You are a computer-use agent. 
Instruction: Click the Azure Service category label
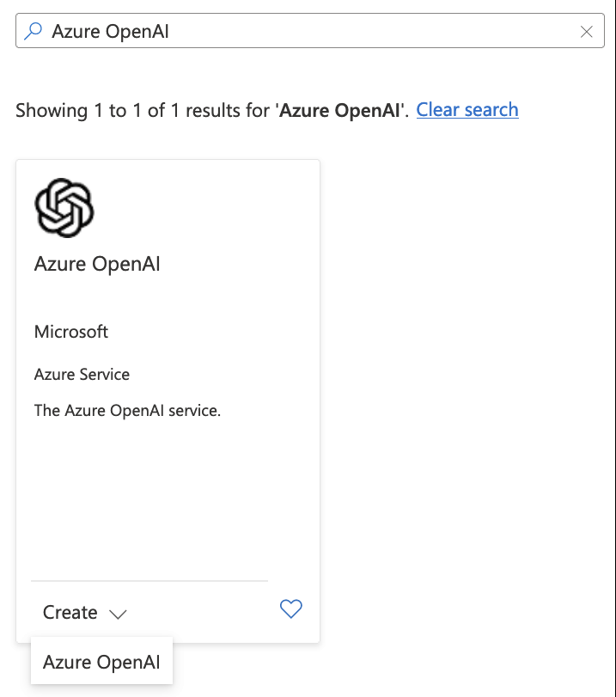tap(82, 374)
